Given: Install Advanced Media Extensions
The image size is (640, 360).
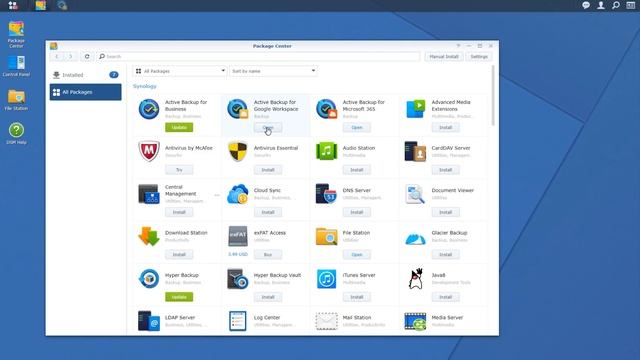Looking at the screenshot, I should [445, 127].
